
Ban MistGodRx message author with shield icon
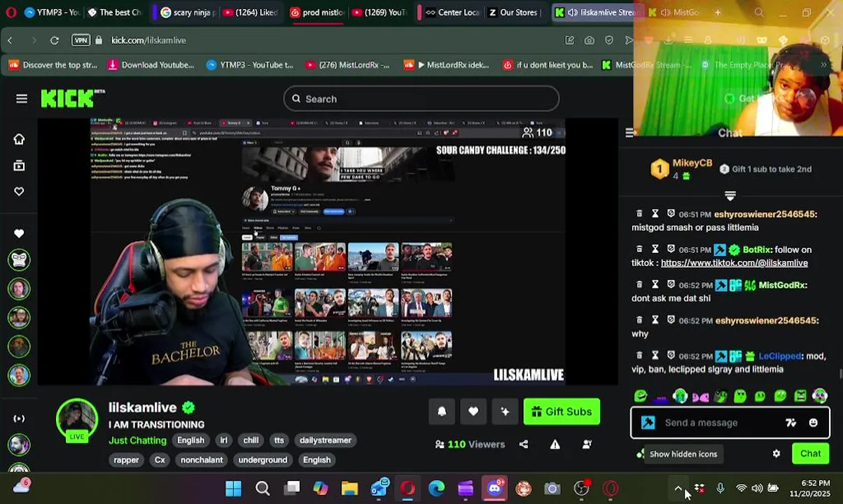671,285
